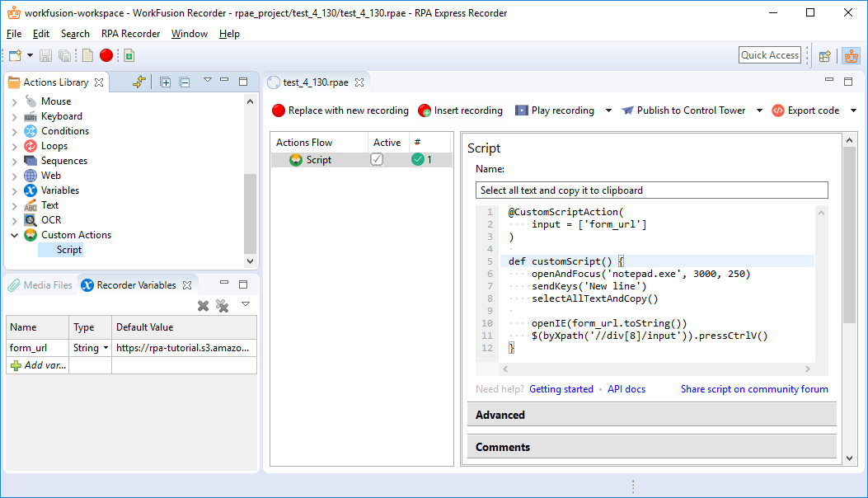Collapse all items in Actions Library
This screenshot has width=868, height=498.
pyautogui.click(x=185, y=82)
